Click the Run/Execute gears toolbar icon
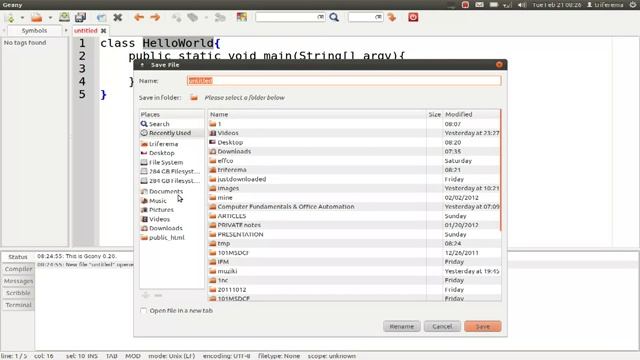The height and width of the screenshot is (360, 640). point(220,18)
